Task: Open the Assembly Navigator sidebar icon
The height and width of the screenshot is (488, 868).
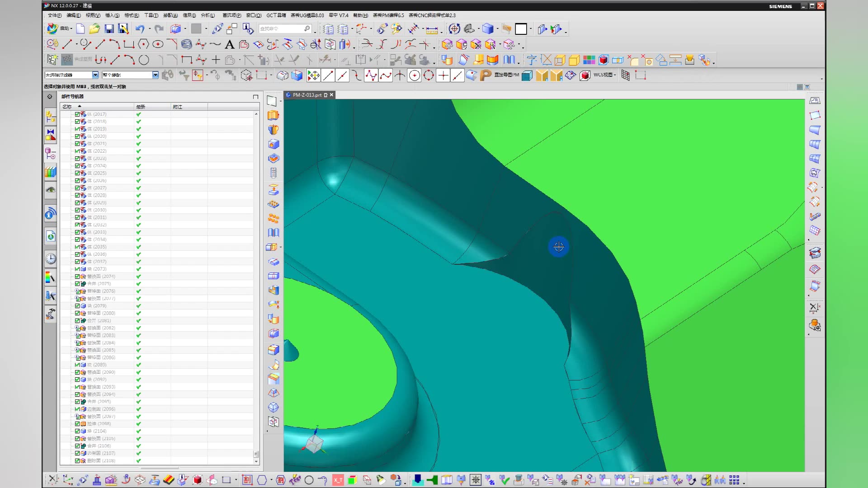Action: [51, 117]
